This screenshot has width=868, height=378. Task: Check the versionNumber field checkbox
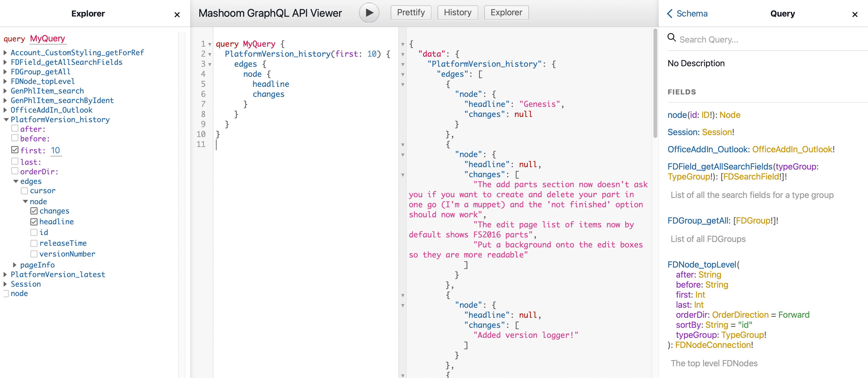pos(34,254)
